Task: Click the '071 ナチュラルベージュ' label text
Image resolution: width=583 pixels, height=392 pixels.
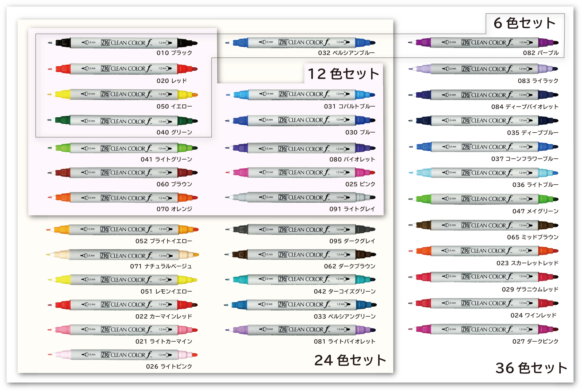Action: click(x=161, y=266)
